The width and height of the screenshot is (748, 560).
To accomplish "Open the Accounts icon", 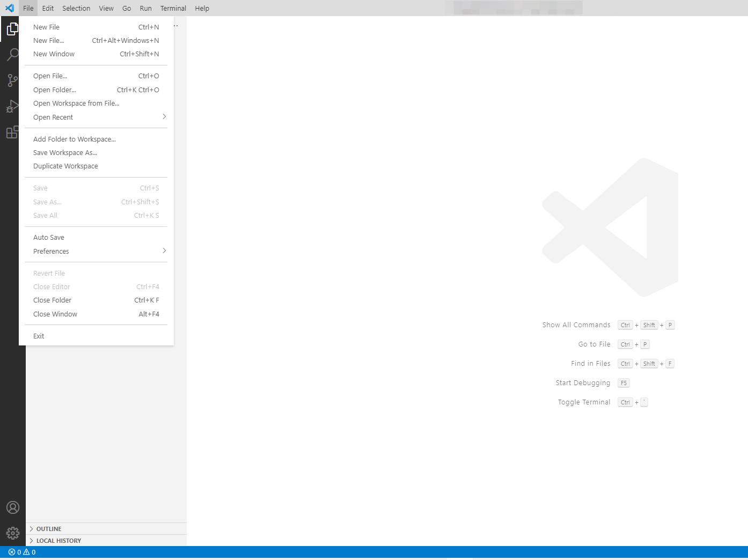I will point(13,507).
